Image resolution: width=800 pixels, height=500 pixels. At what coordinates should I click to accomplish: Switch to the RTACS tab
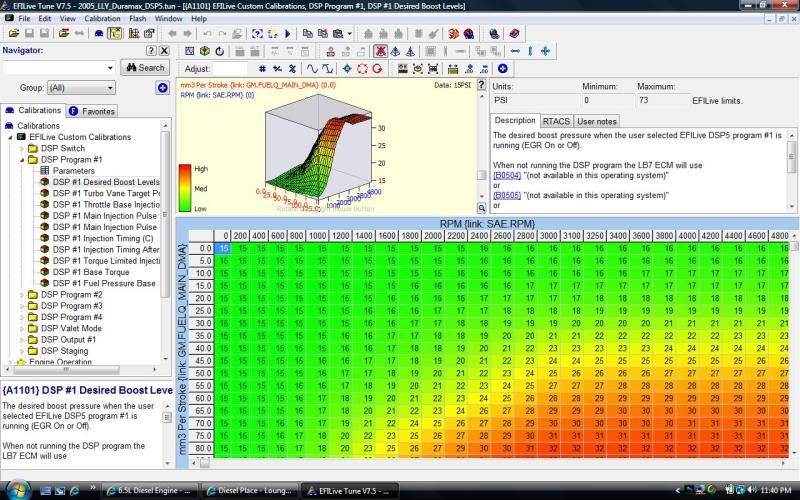556,121
